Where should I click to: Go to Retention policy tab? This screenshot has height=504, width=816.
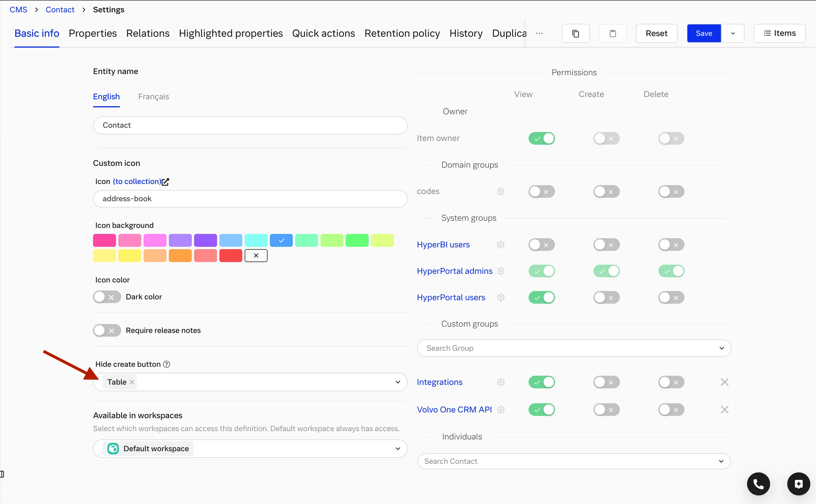402,33
